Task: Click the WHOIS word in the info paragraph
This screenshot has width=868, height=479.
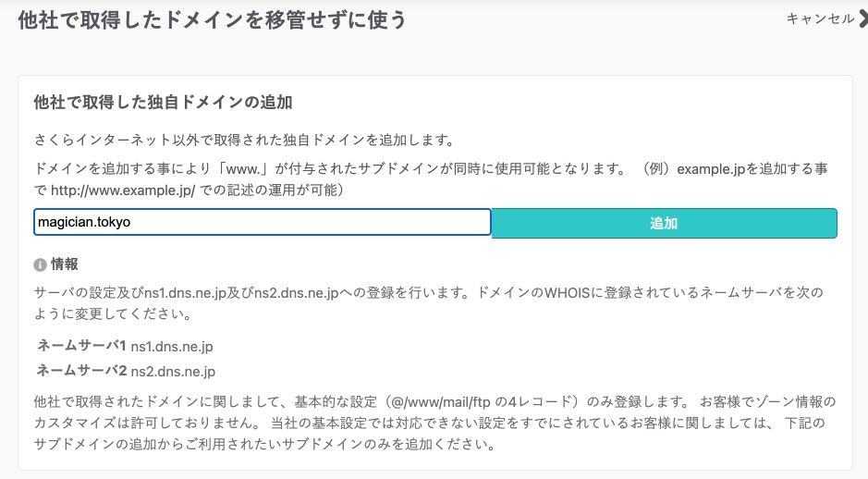Action: coord(560,291)
